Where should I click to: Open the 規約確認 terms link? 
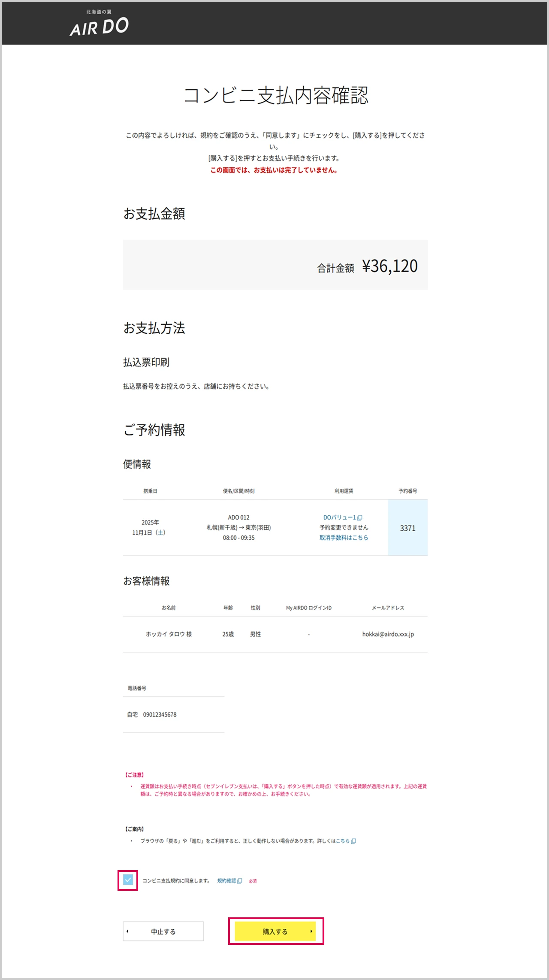pyautogui.click(x=226, y=881)
